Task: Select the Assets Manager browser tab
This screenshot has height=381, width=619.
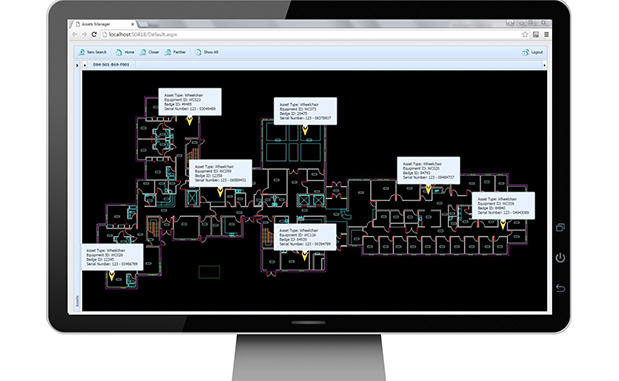Action: tap(103, 24)
